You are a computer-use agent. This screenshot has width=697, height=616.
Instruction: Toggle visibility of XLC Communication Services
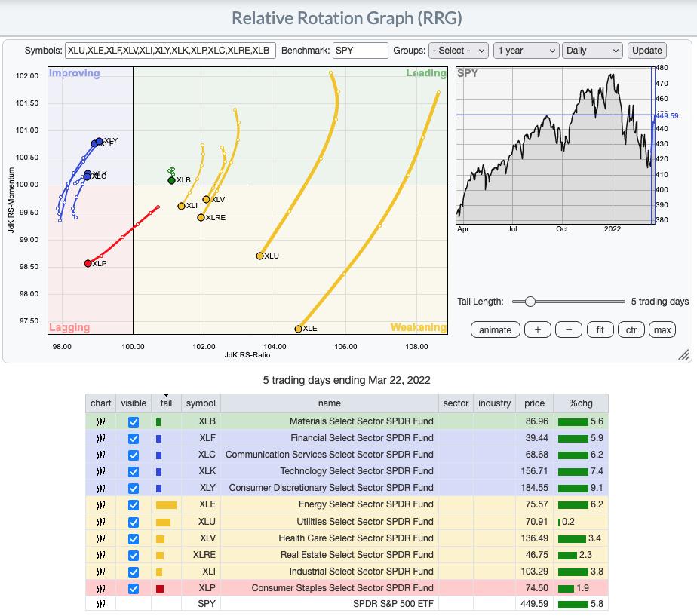coord(134,455)
